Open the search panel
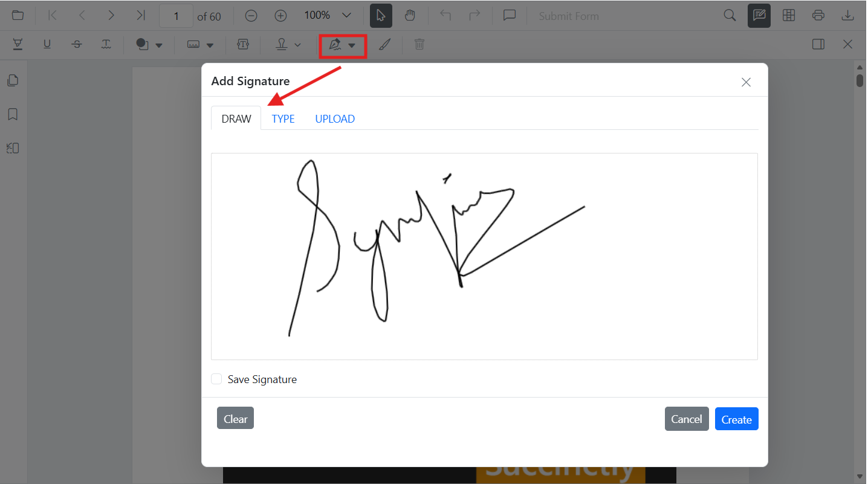The height and width of the screenshot is (484, 868). tap(730, 15)
